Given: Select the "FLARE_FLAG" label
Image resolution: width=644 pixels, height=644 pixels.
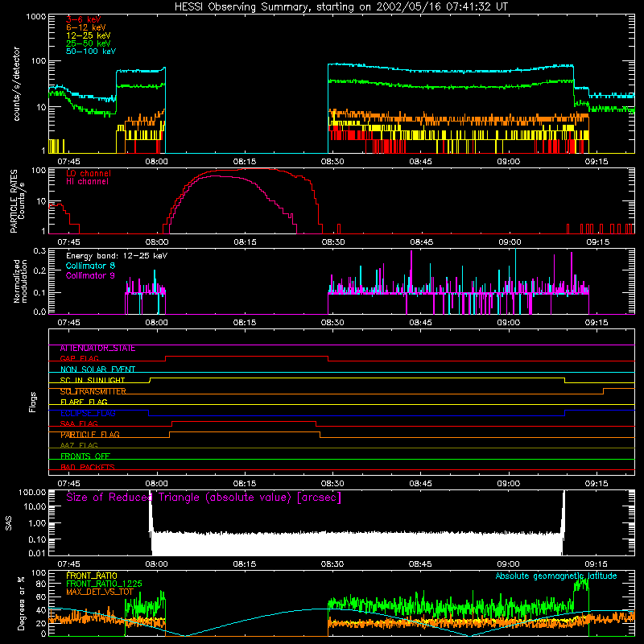Looking at the screenshot, I should 84,402.
